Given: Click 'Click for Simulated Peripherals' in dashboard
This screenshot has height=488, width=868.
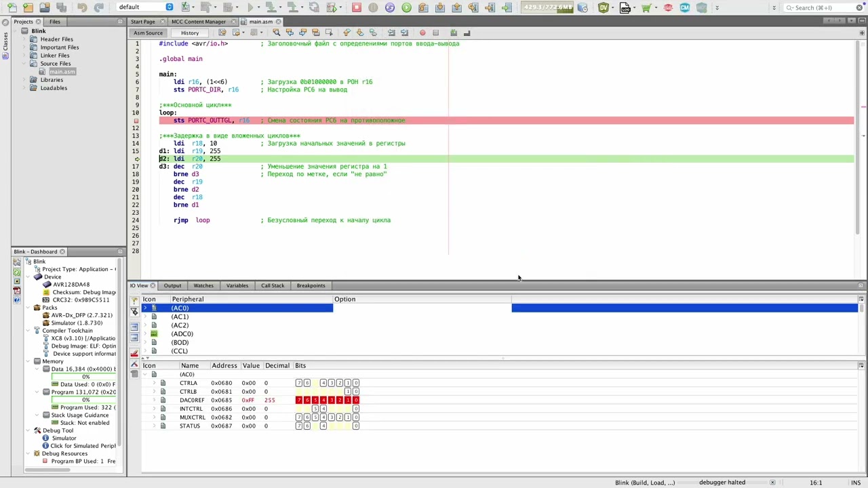Looking at the screenshot, I should pyautogui.click(x=83, y=446).
